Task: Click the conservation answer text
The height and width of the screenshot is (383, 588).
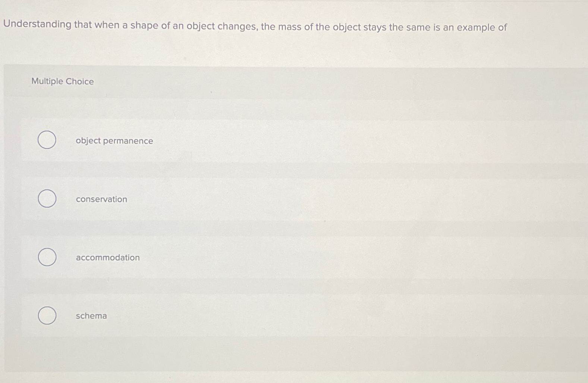Action: (x=101, y=199)
